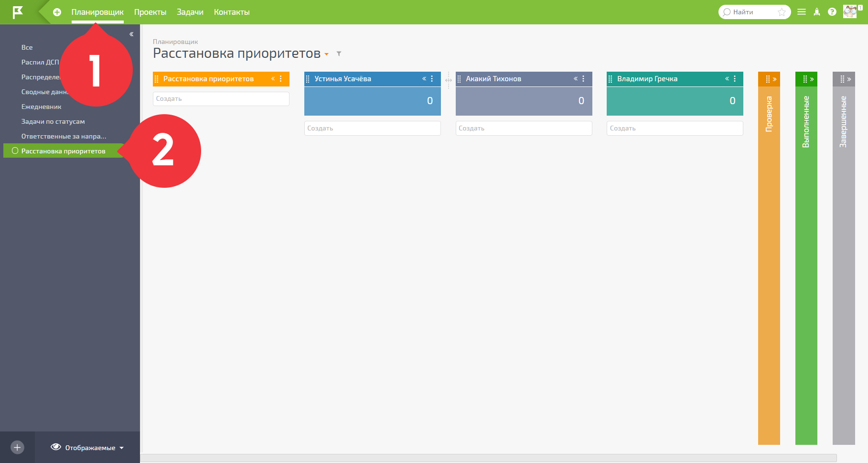The width and height of the screenshot is (868, 463).
Task: Open the Проекты tab
Action: [x=150, y=12]
